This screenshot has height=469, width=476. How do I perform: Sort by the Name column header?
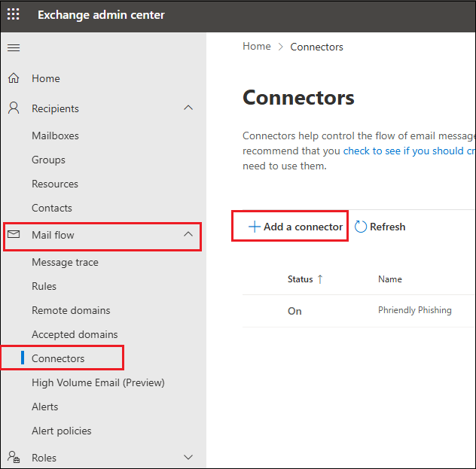click(390, 279)
